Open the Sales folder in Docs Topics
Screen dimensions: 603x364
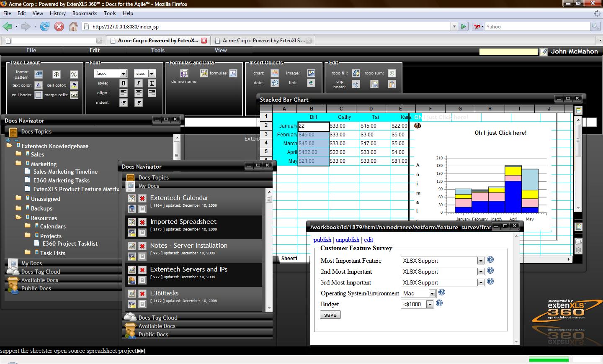click(37, 154)
